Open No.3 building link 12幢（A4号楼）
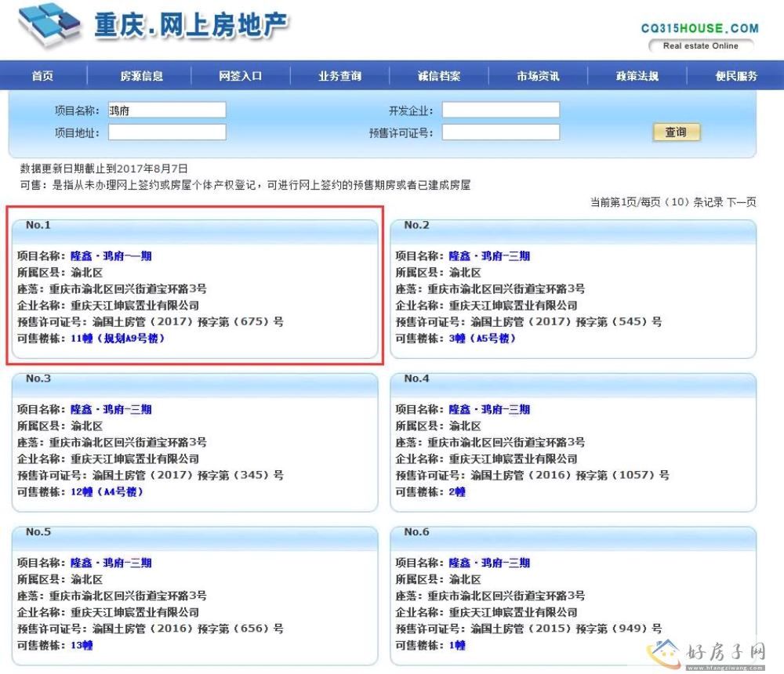 point(107,492)
